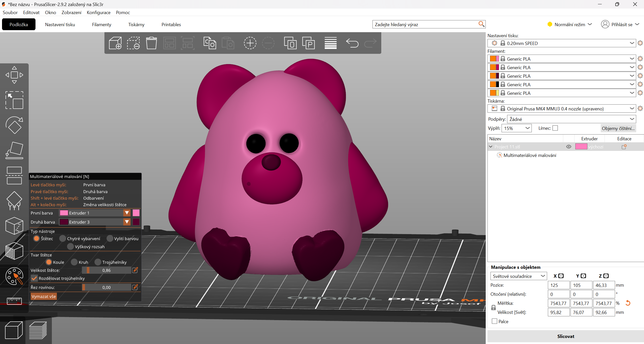The height and width of the screenshot is (344, 644).
Task: Select the Place on face tool
Action: (x=14, y=150)
